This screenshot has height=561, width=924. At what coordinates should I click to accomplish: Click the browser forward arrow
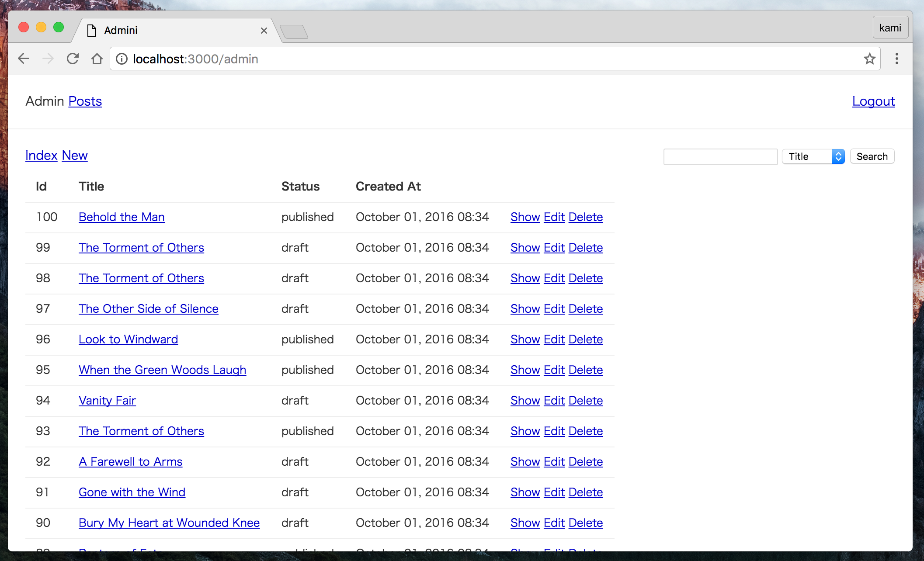(48, 59)
